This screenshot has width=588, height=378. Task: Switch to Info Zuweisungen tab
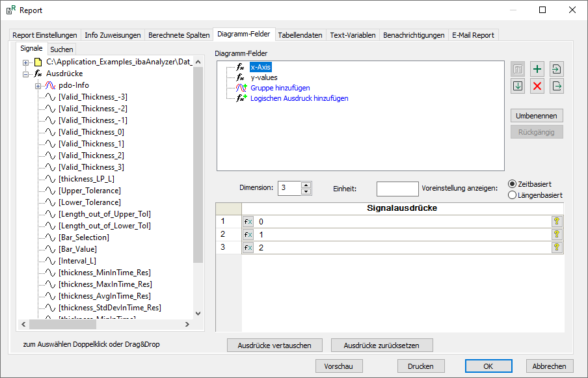pos(113,35)
